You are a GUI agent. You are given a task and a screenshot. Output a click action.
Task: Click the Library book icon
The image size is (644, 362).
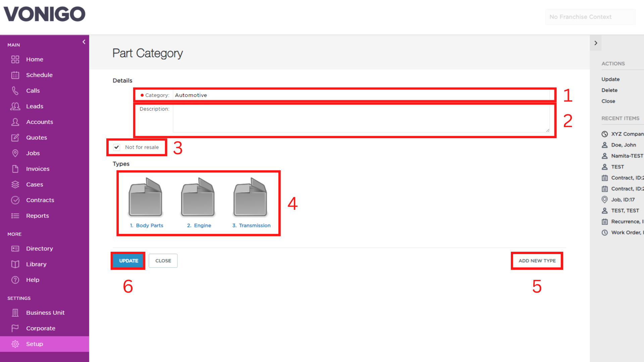coord(15,264)
